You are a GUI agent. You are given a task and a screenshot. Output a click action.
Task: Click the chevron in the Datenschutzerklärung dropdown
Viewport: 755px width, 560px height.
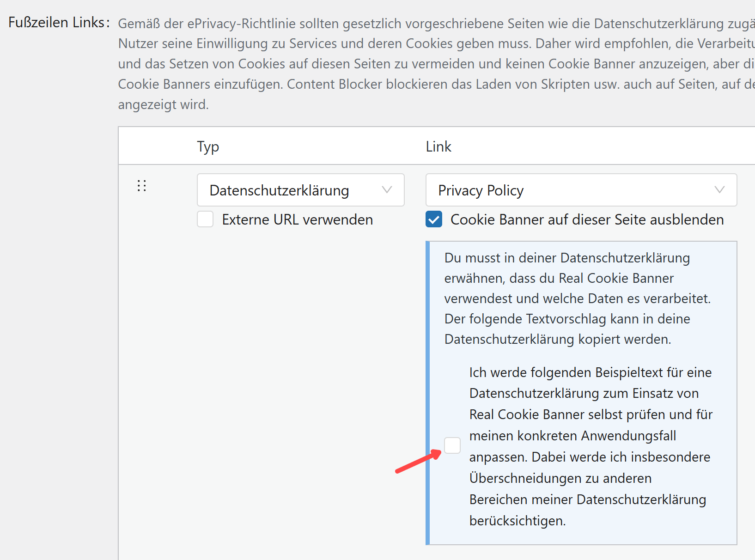pos(387,190)
